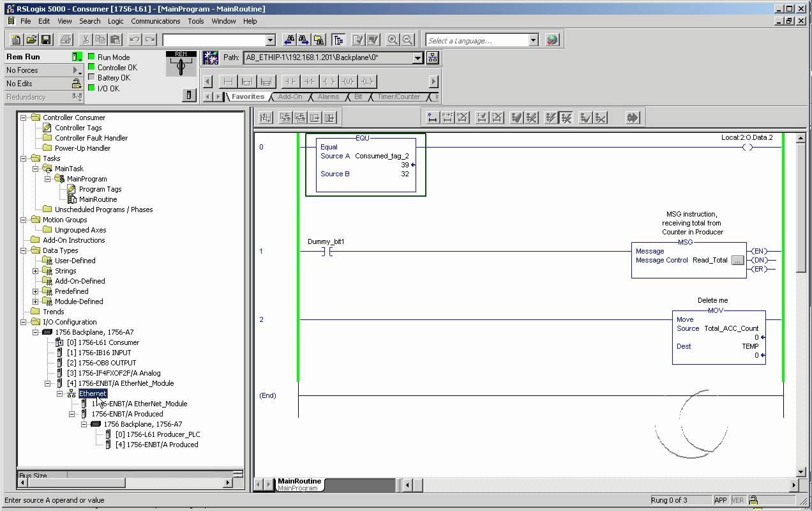Collapse the Controller Consumer tree node

pyautogui.click(x=24, y=118)
